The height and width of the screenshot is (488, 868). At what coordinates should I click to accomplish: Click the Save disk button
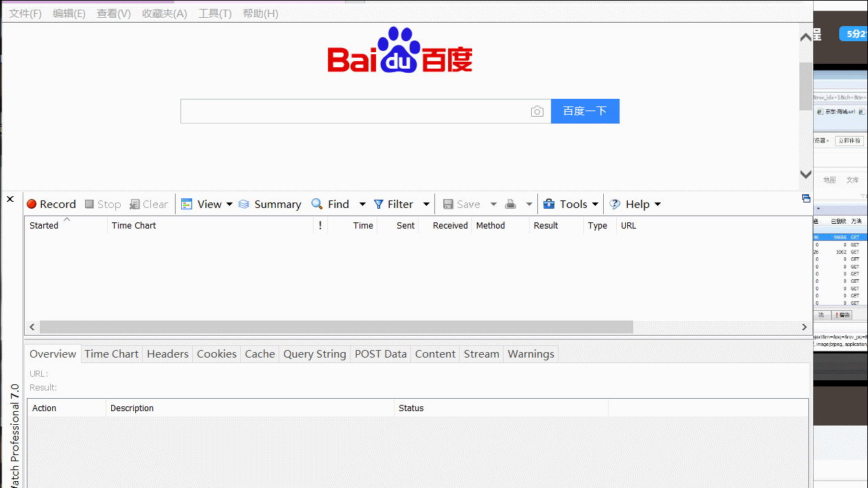461,204
